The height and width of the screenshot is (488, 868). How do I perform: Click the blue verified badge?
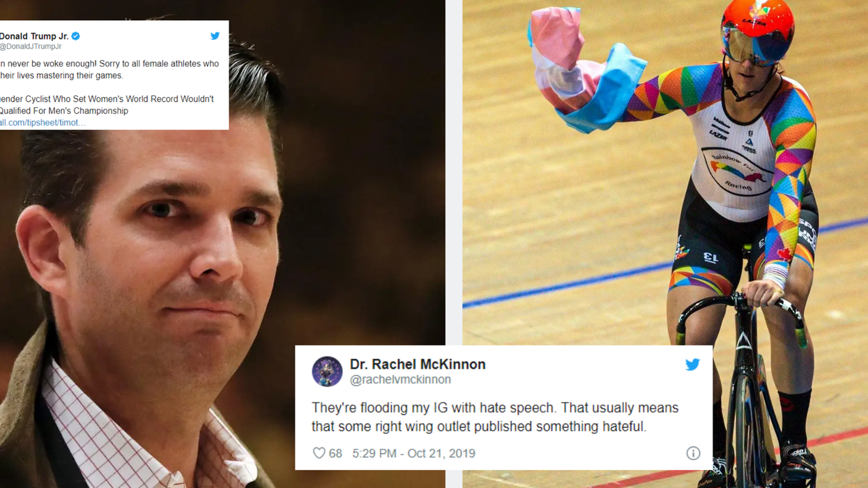tap(75, 36)
